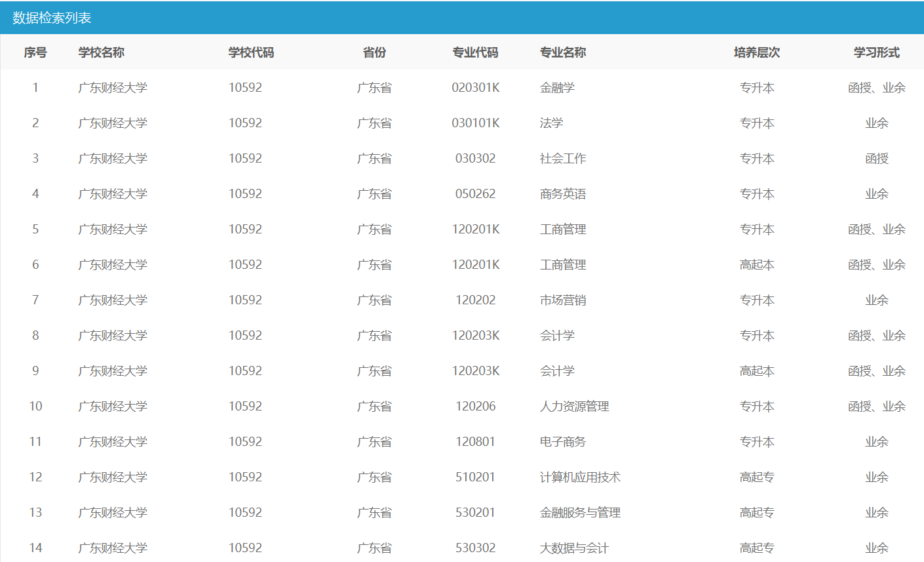Select the 法学 major name cell
Viewport: 924px width, 562px height.
coord(551,123)
